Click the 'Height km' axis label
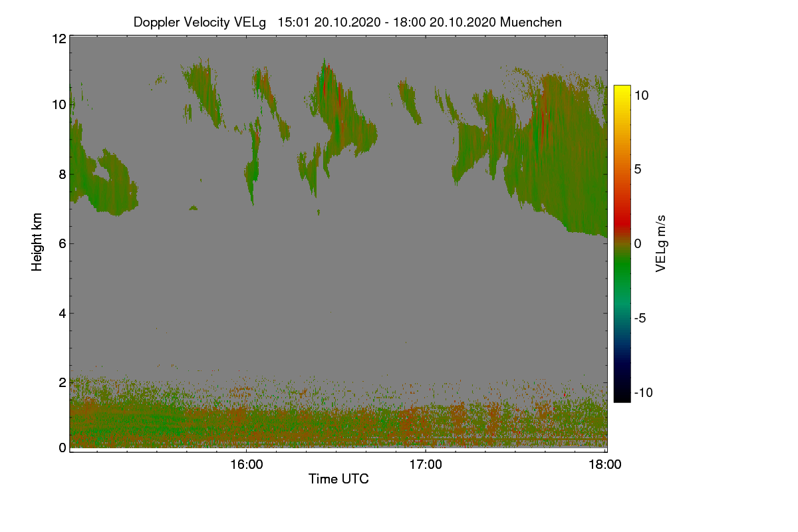Screen dimensions: 798x532 point(37,242)
